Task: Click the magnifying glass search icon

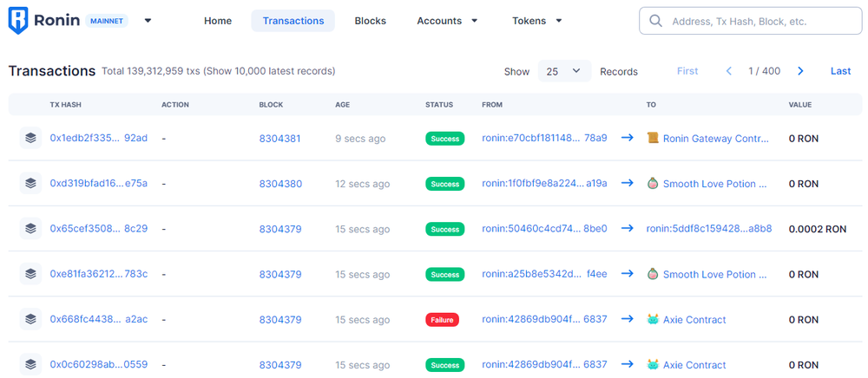Action: 656,21
